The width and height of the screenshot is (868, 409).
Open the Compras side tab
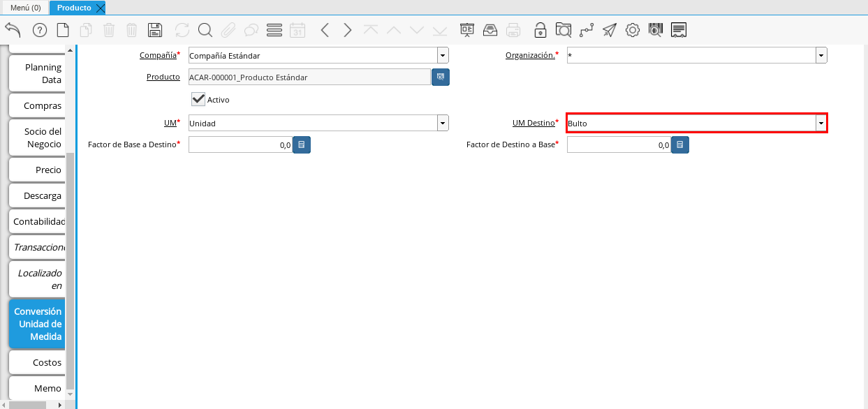37,105
